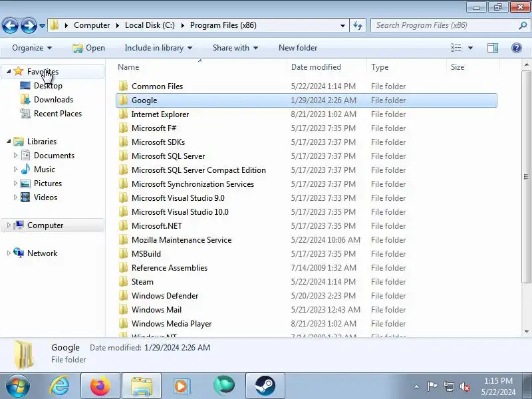The height and width of the screenshot is (399, 532).
Task: Click the vertical scrollbar thumb
Action: pyautogui.click(x=526, y=176)
